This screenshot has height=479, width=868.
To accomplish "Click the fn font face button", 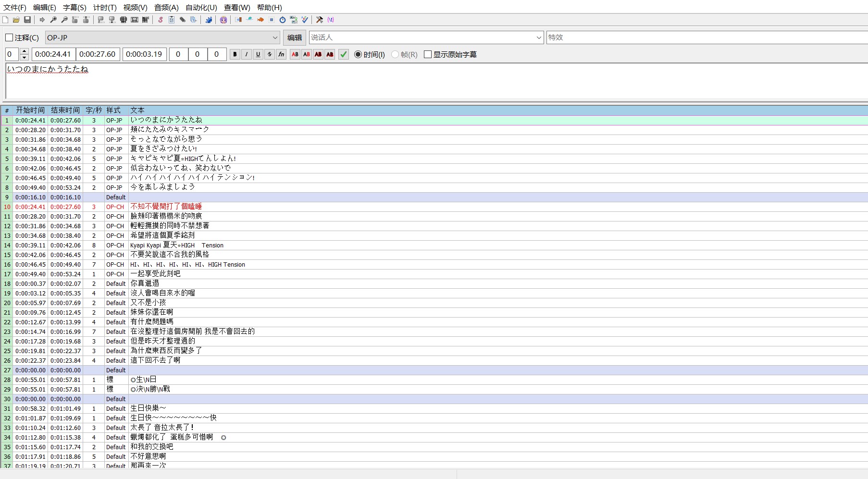I will point(281,54).
